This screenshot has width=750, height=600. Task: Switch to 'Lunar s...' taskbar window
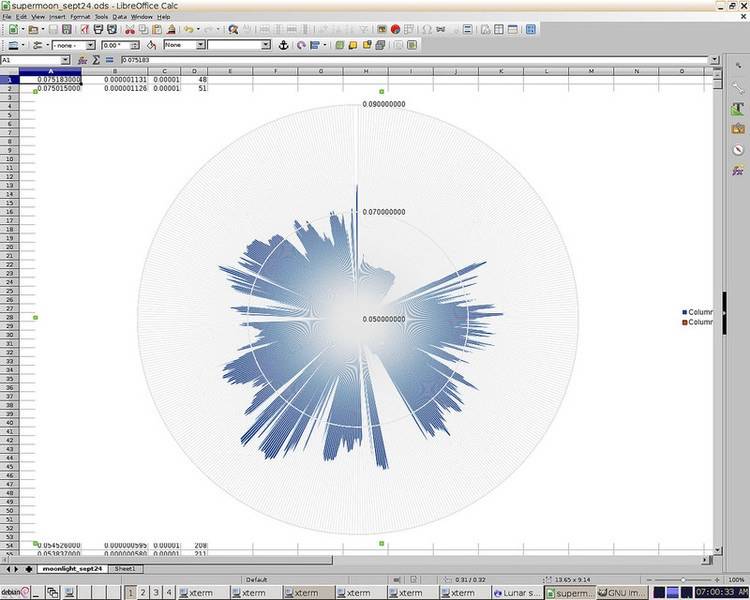pos(518,593)
